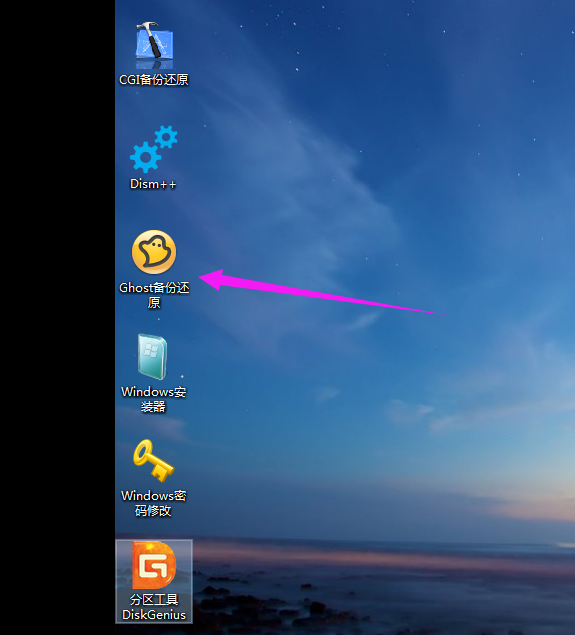Click the CGI备份还原 text label
The height and width of the screenshot is (635, 575).
(154, 79)
